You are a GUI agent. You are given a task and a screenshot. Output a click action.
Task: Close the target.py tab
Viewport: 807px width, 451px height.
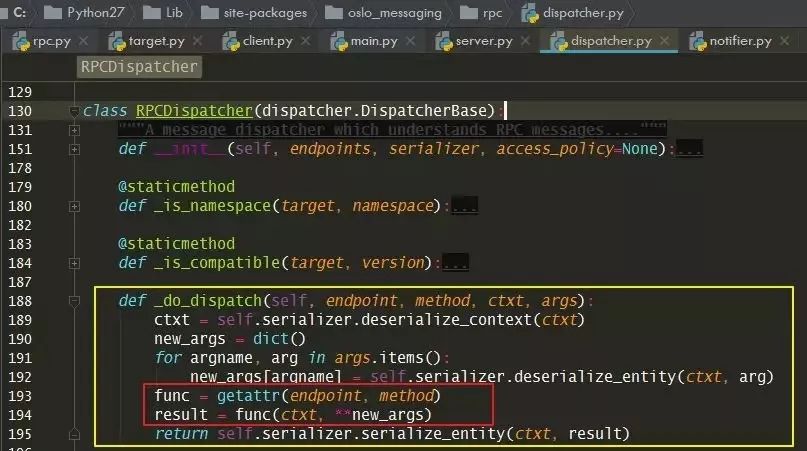pyautogui.click(x=197, y=41)
